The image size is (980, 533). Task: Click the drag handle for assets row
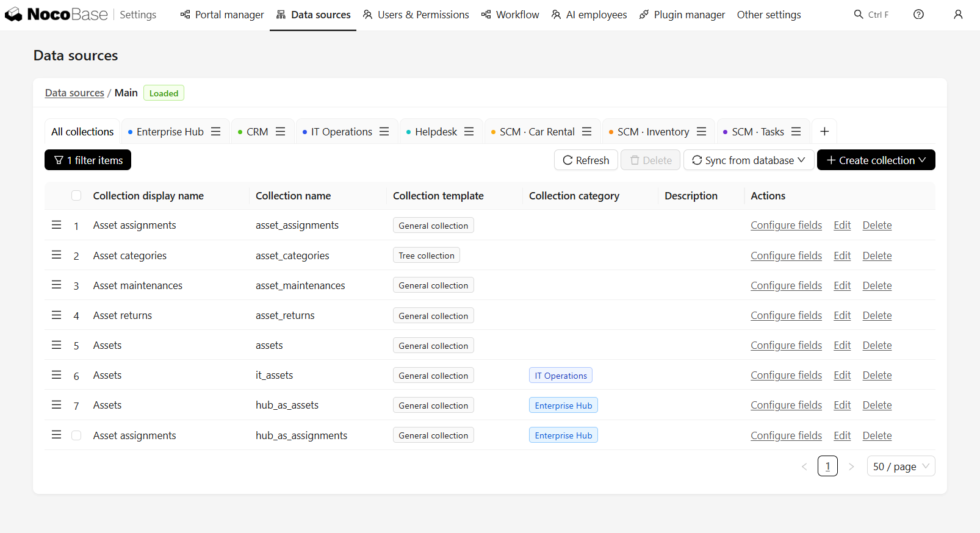click(57, 345)
